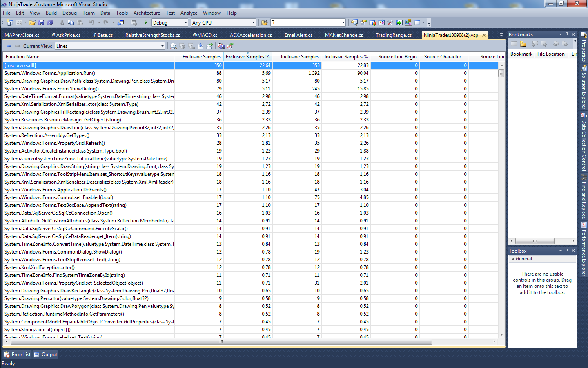Image resolution: width=588 pixels, height=368 pixels.
Task: Click the Copy icon in the toolbar
Action: pyautogui.click(x=71, y=23)
